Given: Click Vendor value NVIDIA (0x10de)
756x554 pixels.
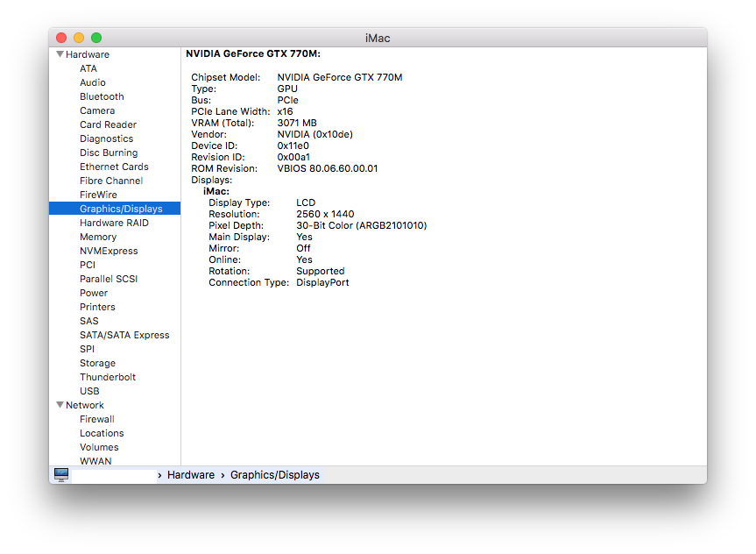Looking at the screenshot, I should [314, 134].
